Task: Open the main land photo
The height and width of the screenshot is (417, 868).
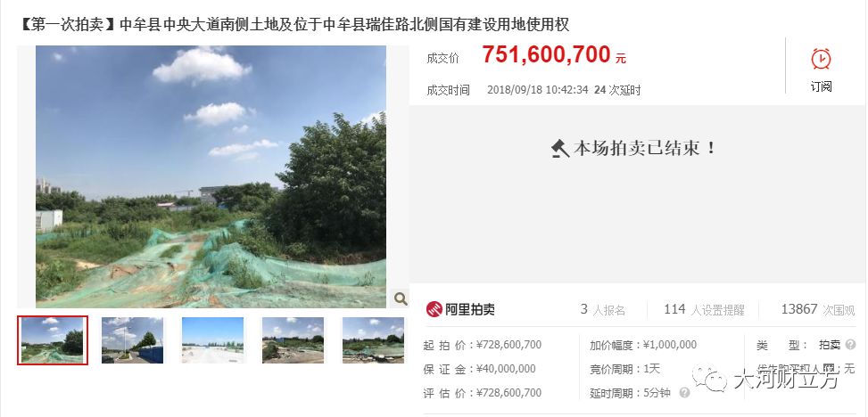Action: (x=211, y=177)
